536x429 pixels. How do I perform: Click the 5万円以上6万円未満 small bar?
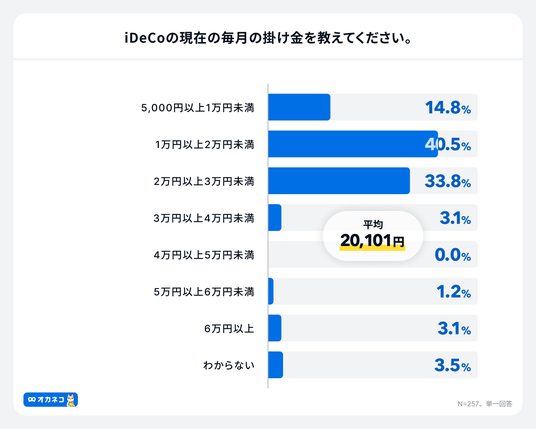click(271, 291)
